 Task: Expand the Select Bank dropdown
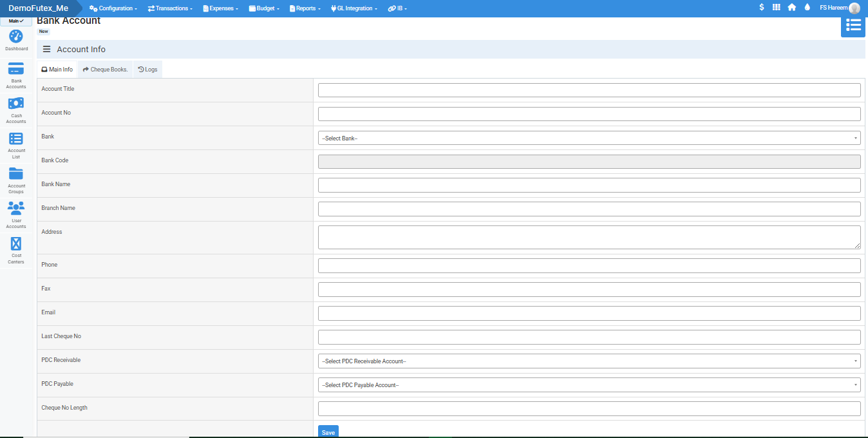[x=589, y=138]
